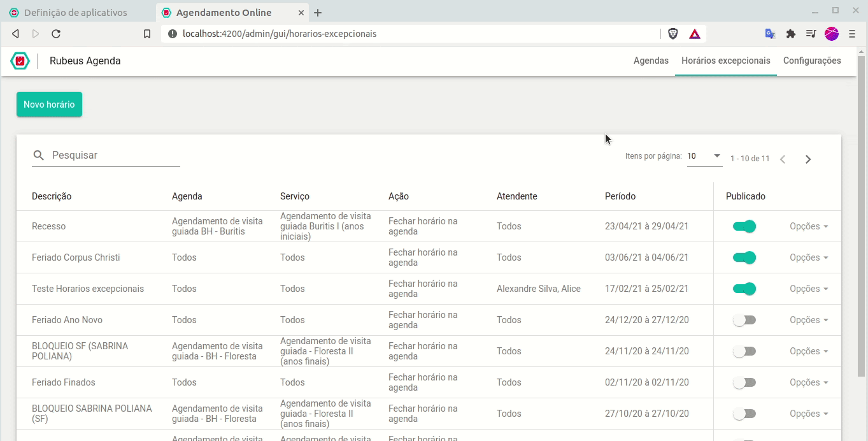
Task: View site information icon in address bar
Action: (173, 34)
